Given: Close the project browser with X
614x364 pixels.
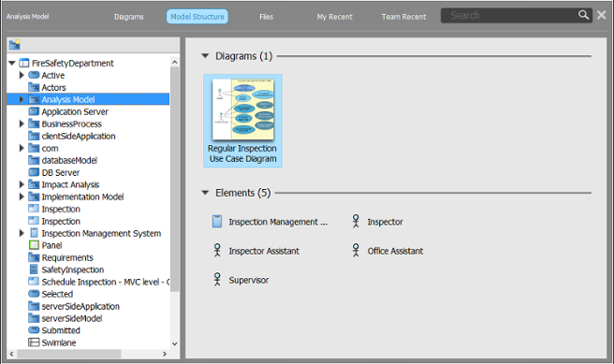Looking at the screenshot, I should coord(602,15).
